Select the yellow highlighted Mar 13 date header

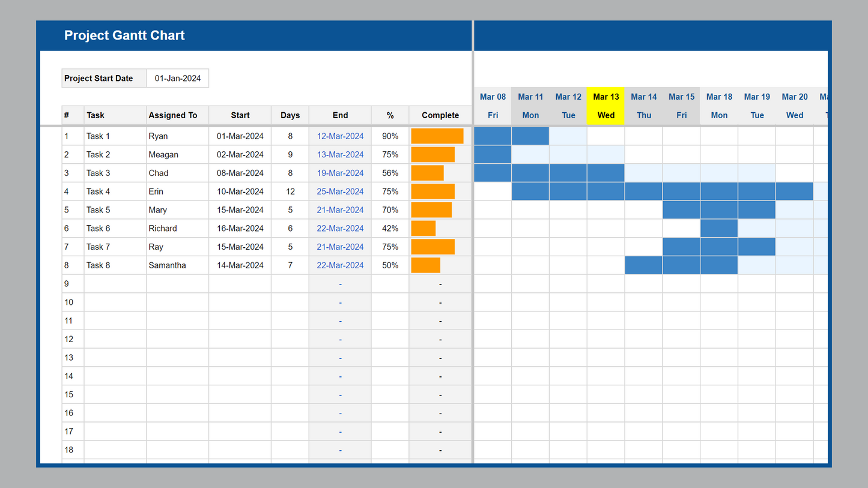click(605, 97)
